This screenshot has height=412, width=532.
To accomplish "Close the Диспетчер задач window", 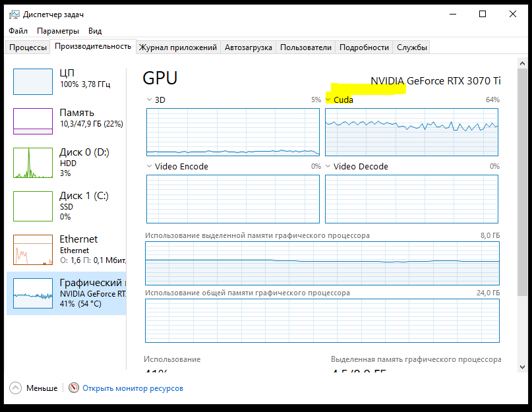I will pyautogui.click(x=513, y=15).
